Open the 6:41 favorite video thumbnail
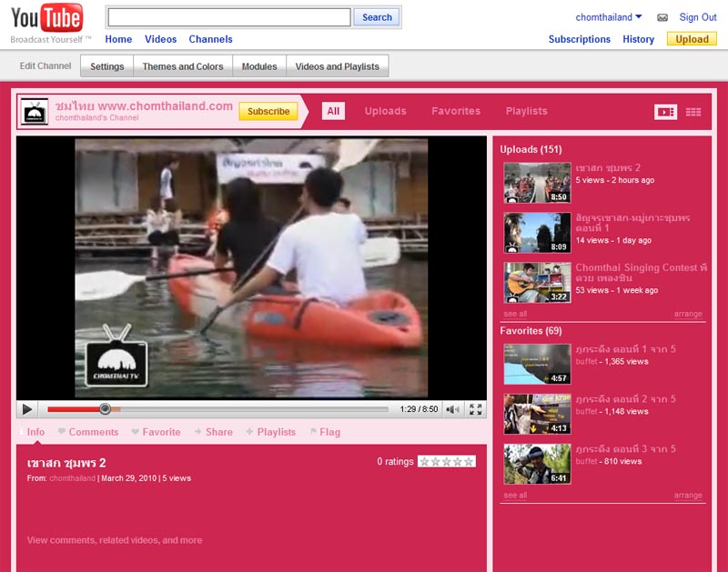 [537, 464]
